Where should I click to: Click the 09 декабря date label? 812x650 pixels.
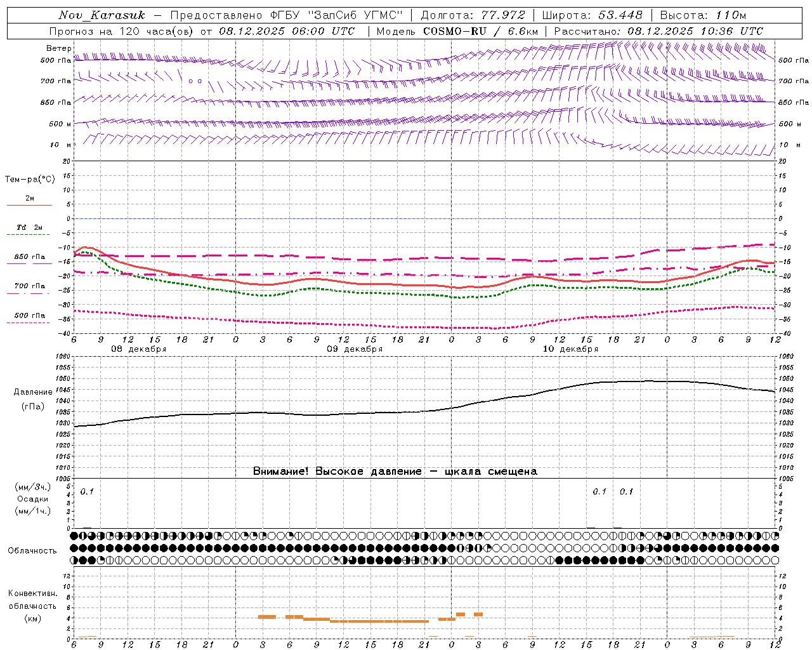355,349
